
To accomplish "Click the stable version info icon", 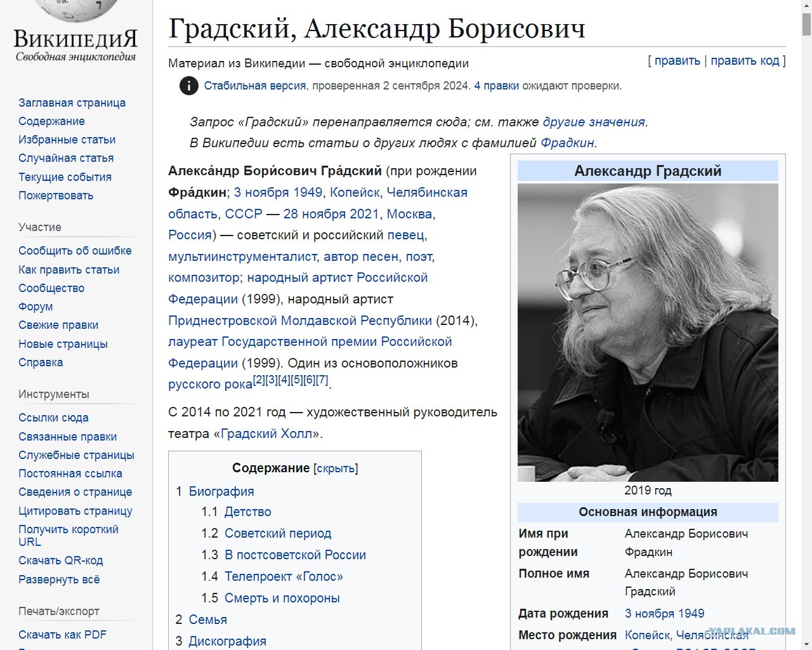I will [x=188, y=86].
